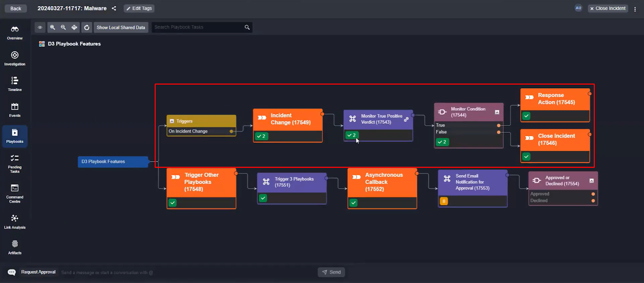Open the Overview binoculars sidebar item
The image size is (644, 283).
coord(15,33)
